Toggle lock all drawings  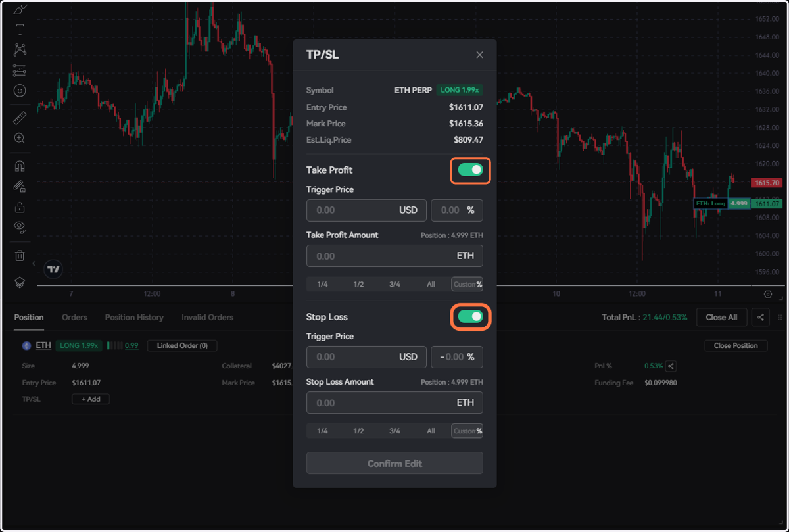(x=20, y=207)
